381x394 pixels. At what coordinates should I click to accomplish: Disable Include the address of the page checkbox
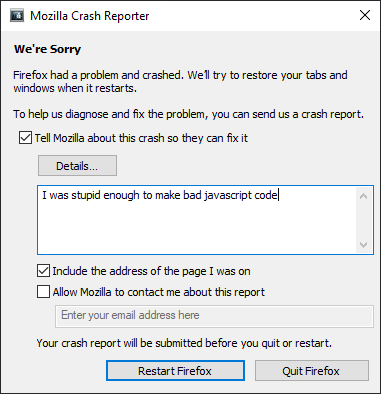(x=43, y=271)
